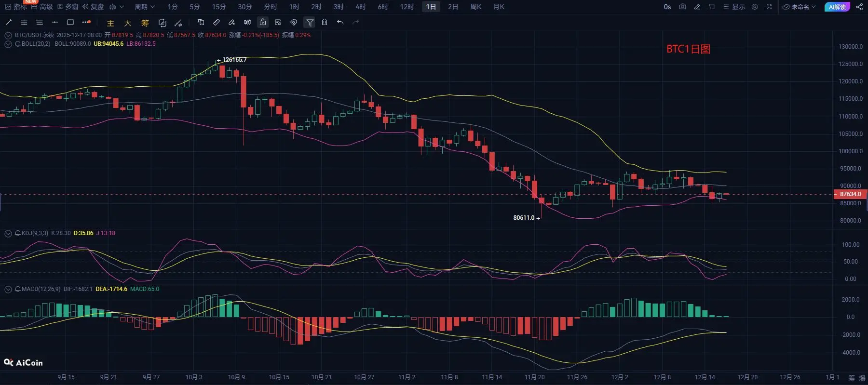Select the ruler measure tool
The image size is (868, 385).
pos(217,22)
